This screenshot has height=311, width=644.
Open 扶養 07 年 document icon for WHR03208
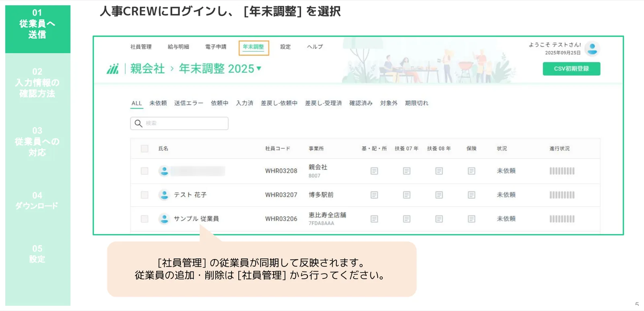(407, 171)
